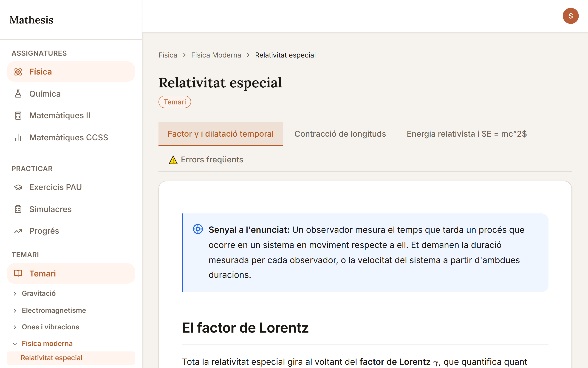
Task: Click the ASSIGNATURES section label
Action: tap(39, 53)
